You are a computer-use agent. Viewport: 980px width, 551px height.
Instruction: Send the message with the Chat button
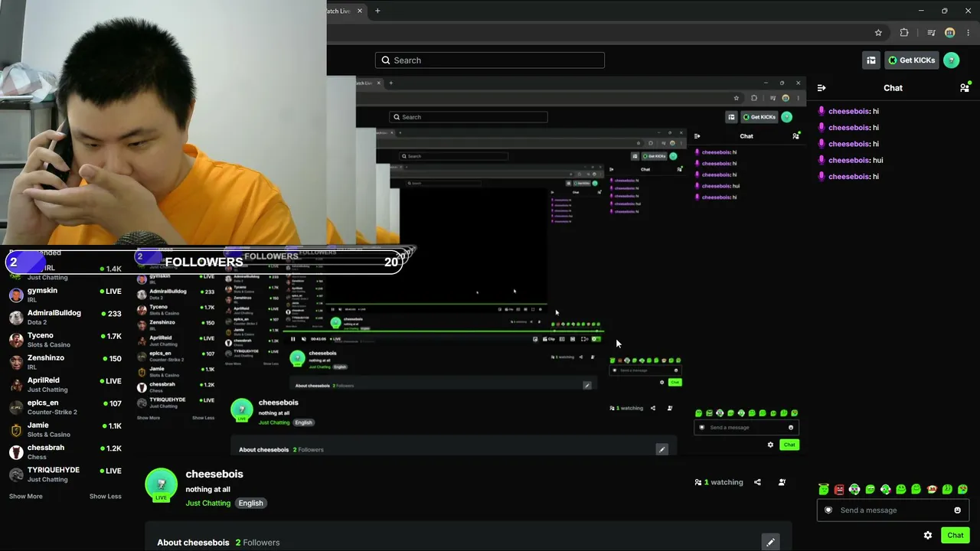[955, 535]
